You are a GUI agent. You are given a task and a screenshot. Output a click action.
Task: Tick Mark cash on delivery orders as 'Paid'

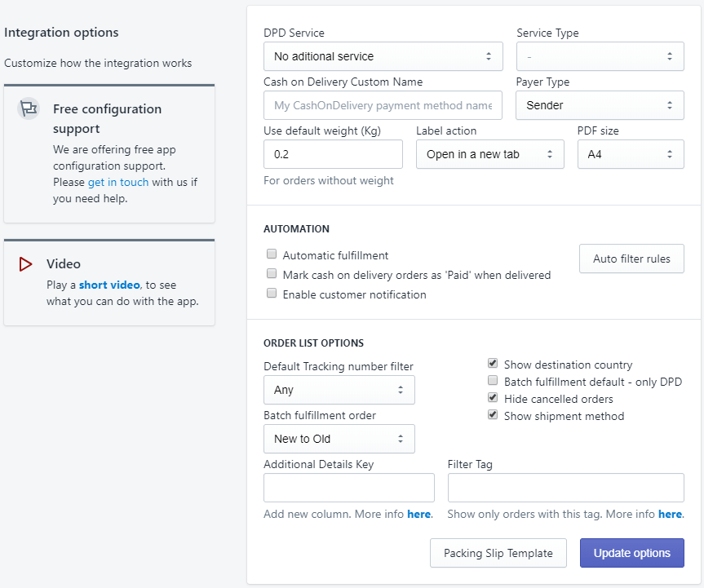click(272, 273)
